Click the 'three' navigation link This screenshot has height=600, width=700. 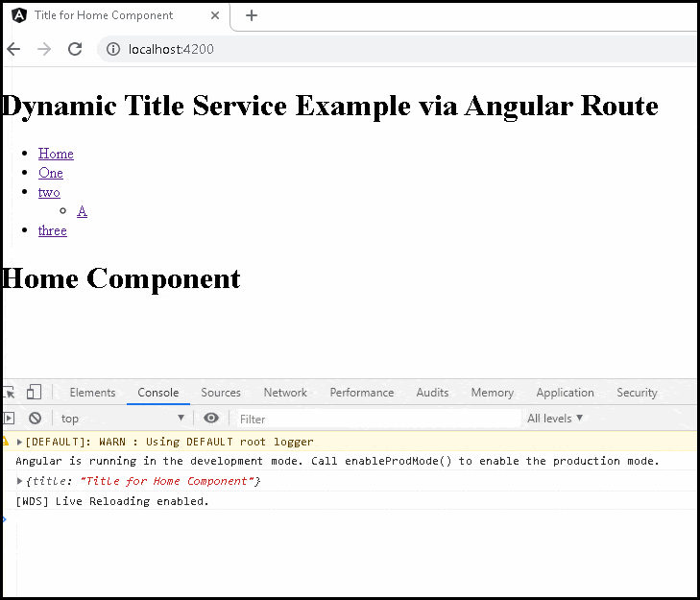coord(53,230)
